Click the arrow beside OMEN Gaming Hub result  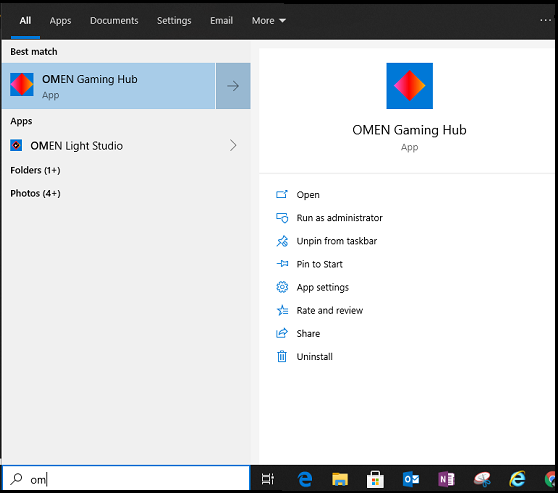coord(233,86)
